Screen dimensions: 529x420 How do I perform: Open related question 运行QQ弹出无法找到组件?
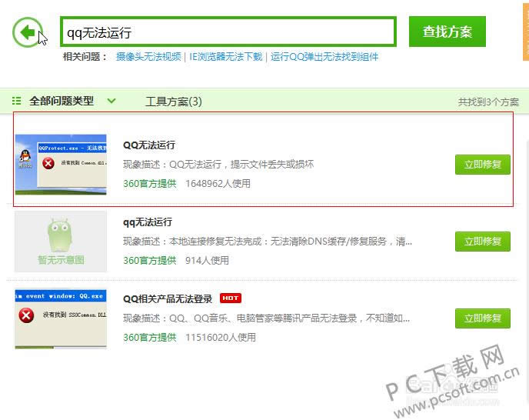point(324,57)
